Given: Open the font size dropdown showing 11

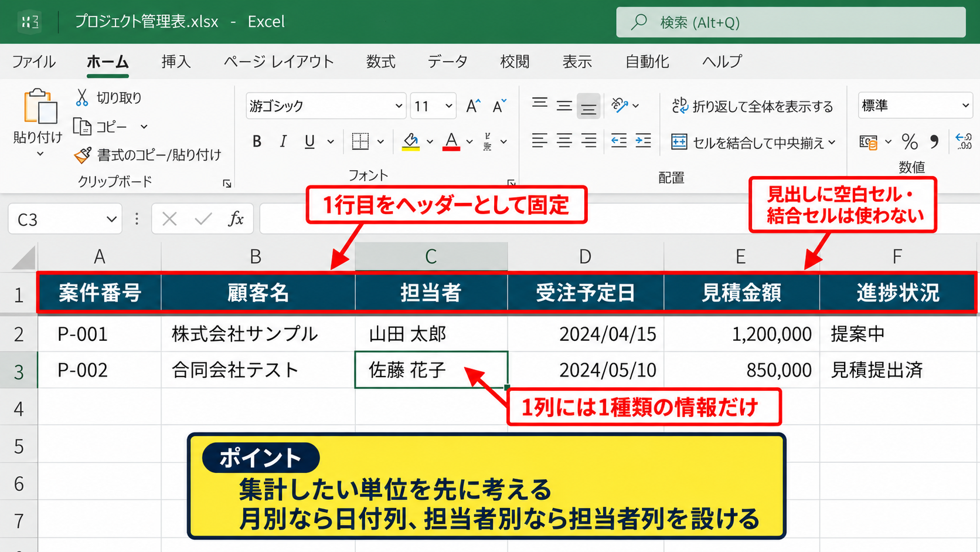Looking at the screenshot, I should [448, 106].
